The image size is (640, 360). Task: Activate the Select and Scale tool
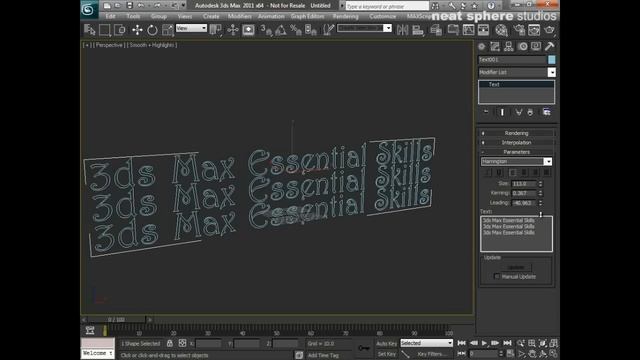click(167, 30)
